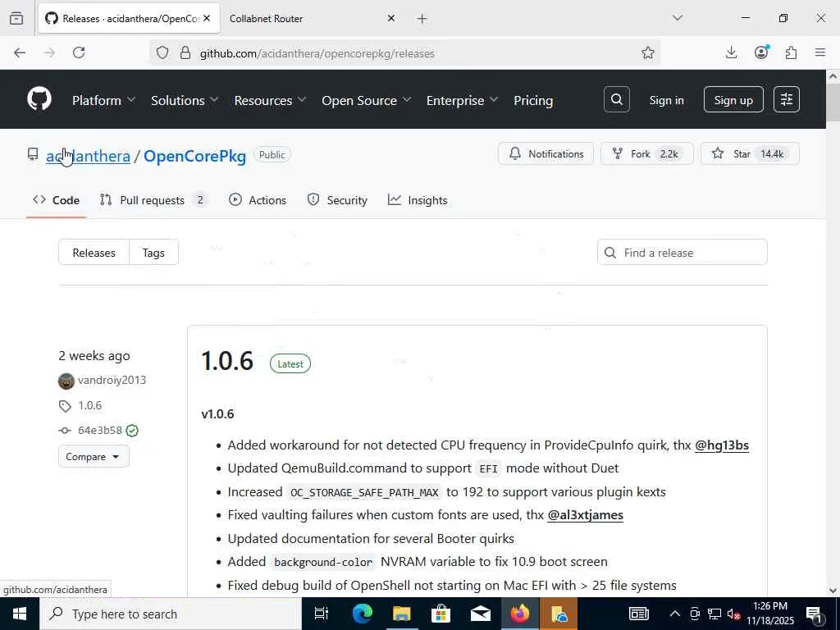
Task: Open the list all tabs dropdown
Action: click(678, 18)
